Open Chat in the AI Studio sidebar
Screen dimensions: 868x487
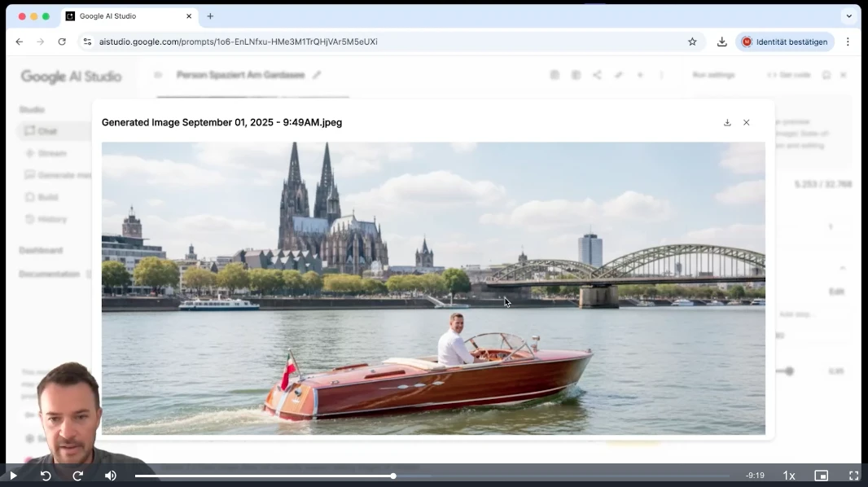coord(46,131)
